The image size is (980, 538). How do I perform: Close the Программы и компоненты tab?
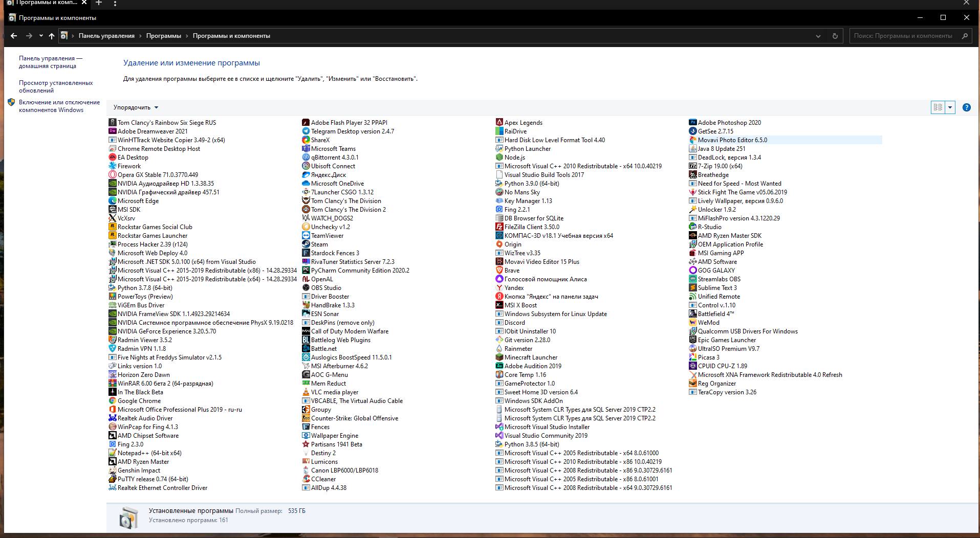[x=84, y=3]
